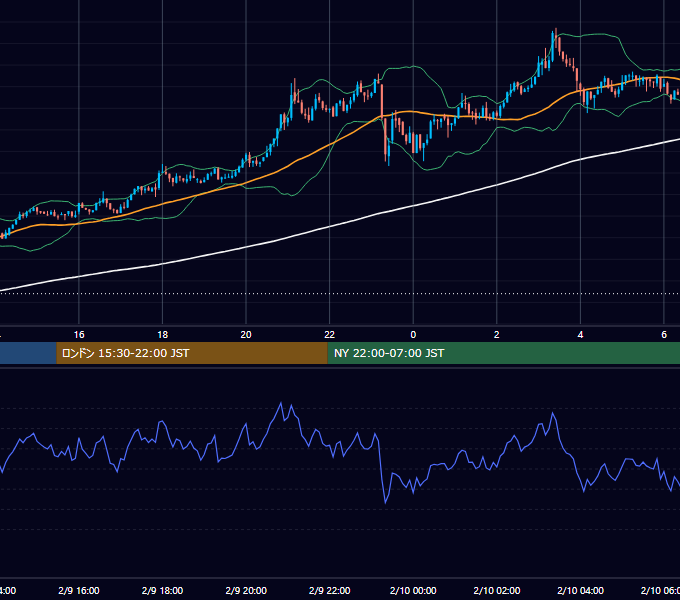Screen dimensions: 680x600
Task: Click the '2/10 04:00' oscillator time label
Action: pyautogui.click(x=580, y=590)
